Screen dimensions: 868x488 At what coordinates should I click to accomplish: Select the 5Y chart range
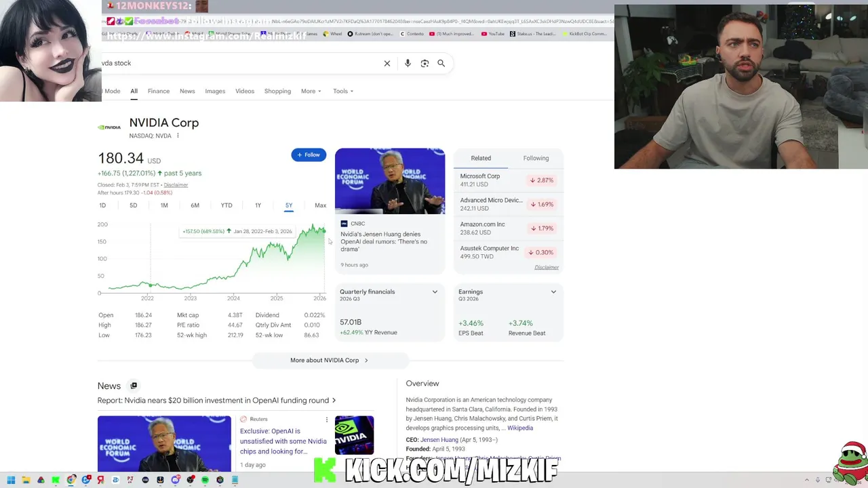pos(289,205)
